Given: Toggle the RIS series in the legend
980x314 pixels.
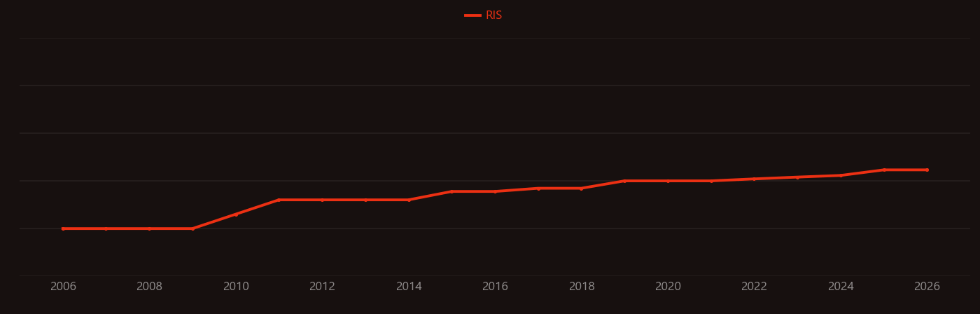Looking at the screenshot, I should coord(484,15).
